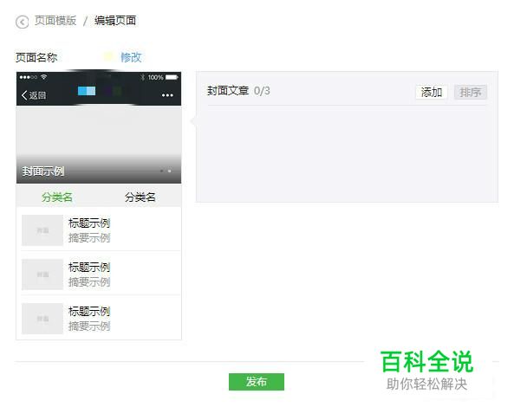Click the 添加 button for cover articles
Image resolution: width=514 pixels, height=420 pixels.
(x=432, y=92)
